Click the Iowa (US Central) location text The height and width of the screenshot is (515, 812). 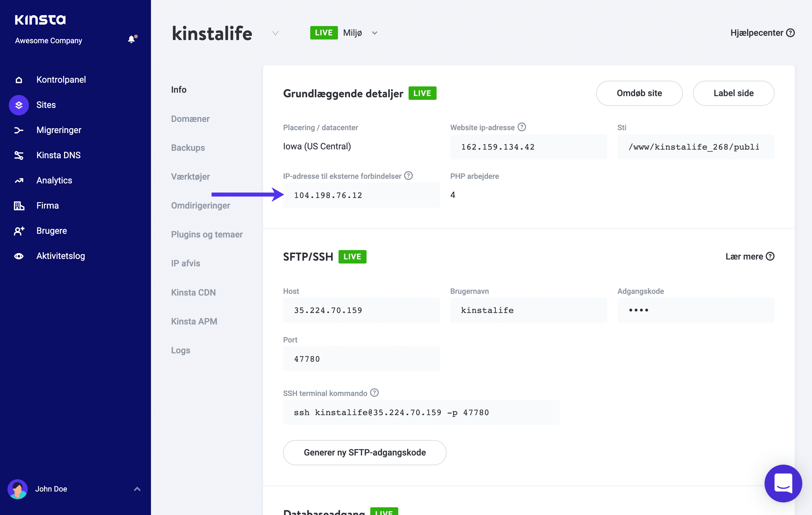pos(317,146)
